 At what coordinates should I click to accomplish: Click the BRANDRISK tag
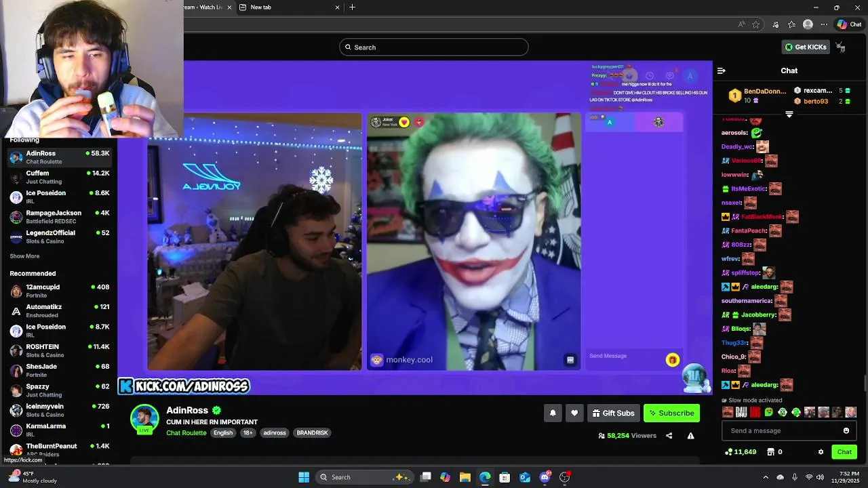click(x=312, y=433)
